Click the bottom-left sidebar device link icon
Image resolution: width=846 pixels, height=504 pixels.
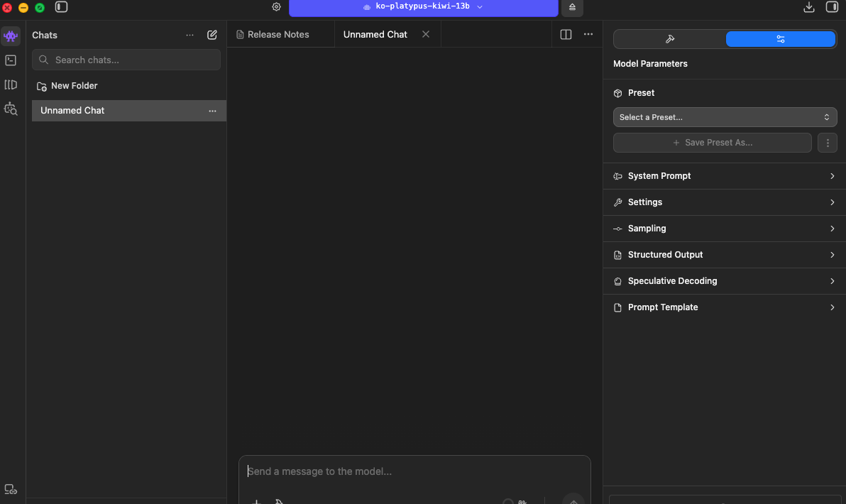pyautogui.click(x=10, y=489)
